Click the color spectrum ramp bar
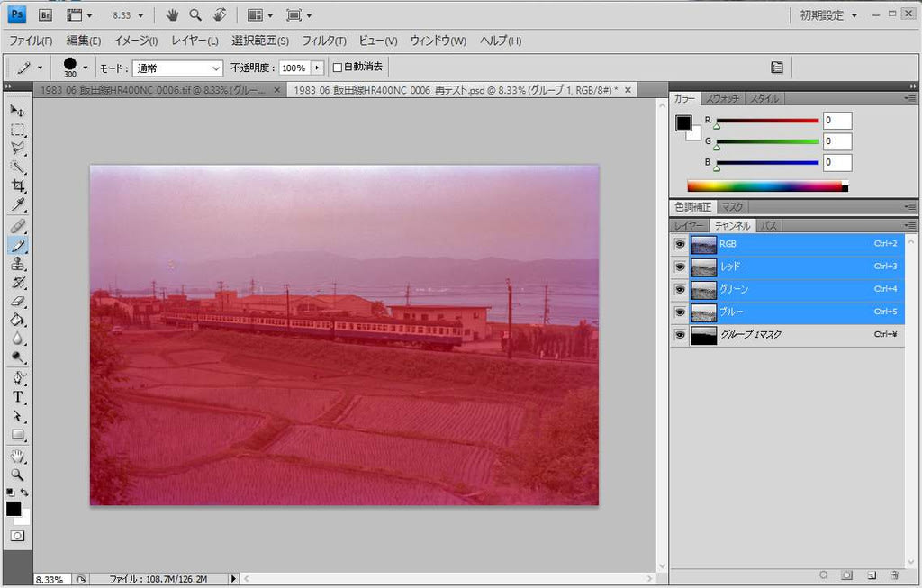The width and height of the screenshot is (922, 588). [767, 186]
